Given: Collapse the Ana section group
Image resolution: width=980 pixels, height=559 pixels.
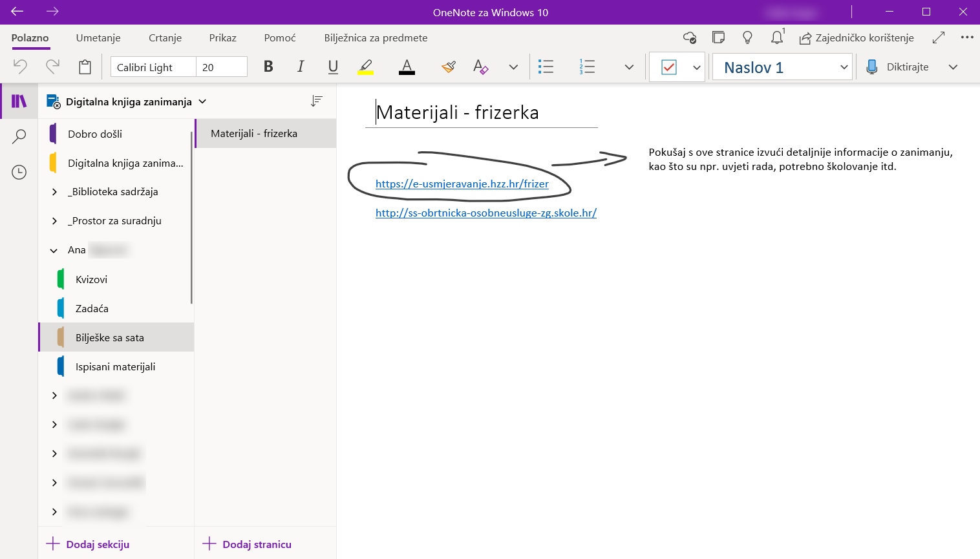Looking at the screenshot, I should 54,250.
